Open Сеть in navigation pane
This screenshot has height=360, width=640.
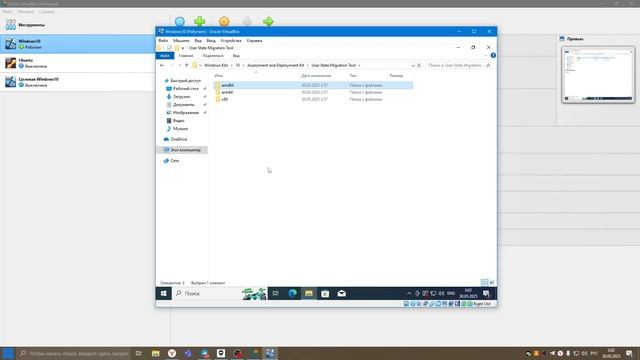click(174, 161)
